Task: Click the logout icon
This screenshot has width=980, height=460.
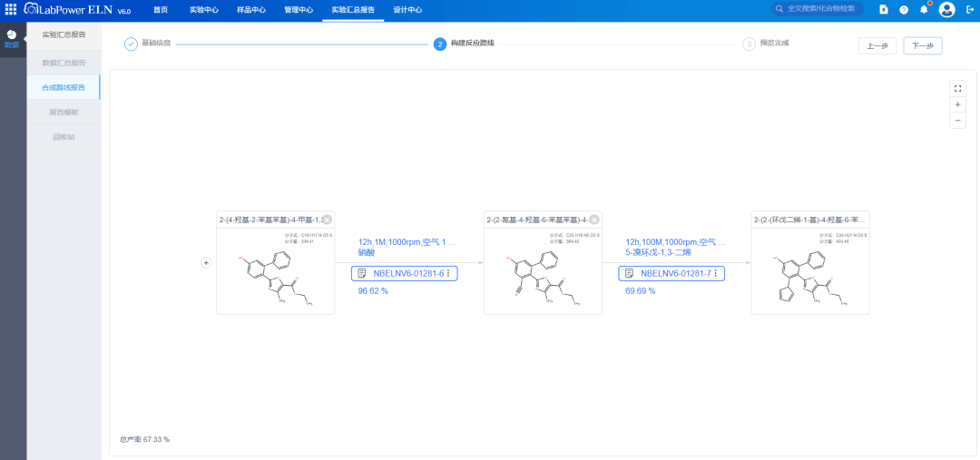Action: pos(969,9)
